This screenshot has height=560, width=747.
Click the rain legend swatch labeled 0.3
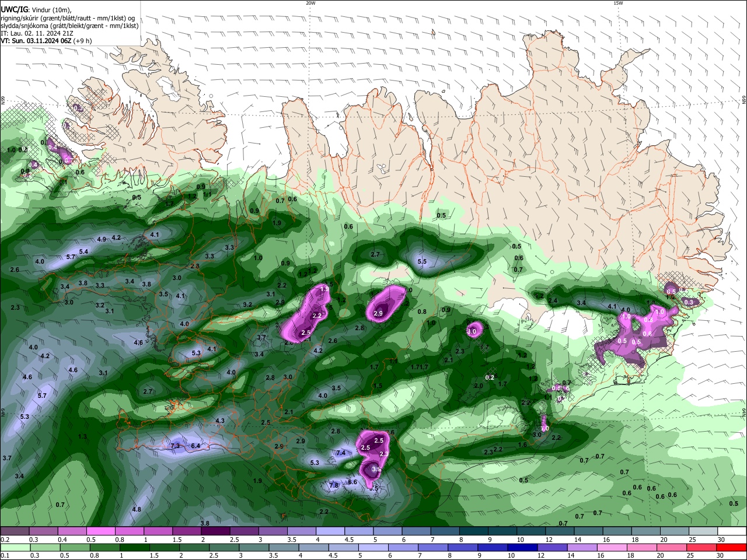click(44, 547)
